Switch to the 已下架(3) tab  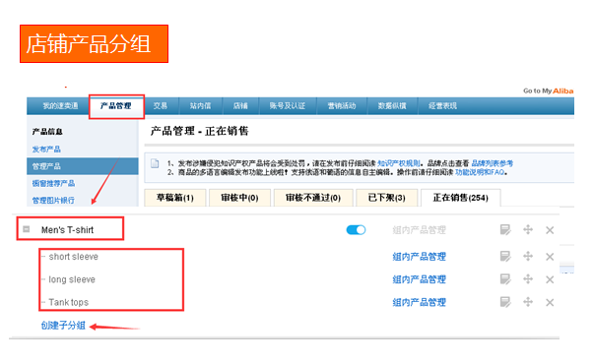pos(387,198)
